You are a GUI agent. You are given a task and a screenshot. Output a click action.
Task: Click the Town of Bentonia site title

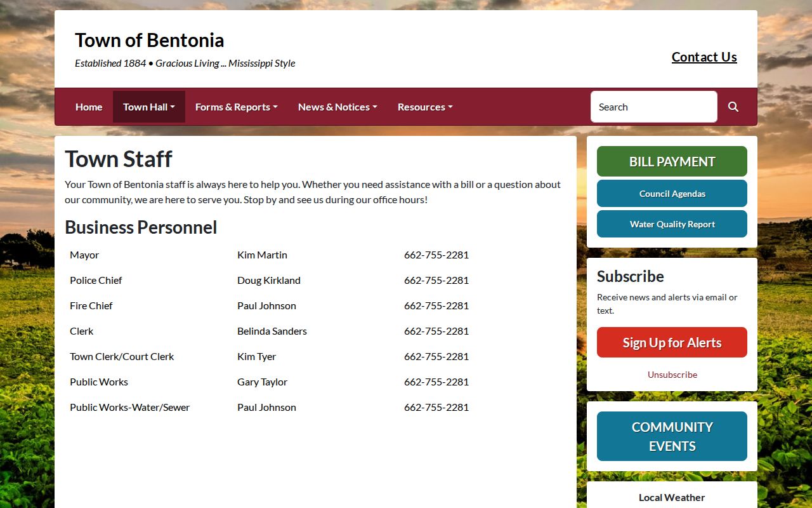coord(150,40)
